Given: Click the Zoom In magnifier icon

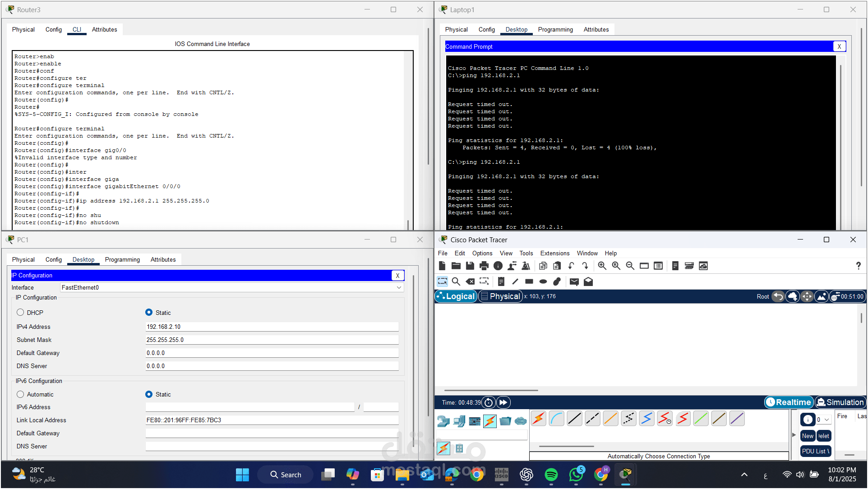Looking at the screenshot, I should 602,266.
